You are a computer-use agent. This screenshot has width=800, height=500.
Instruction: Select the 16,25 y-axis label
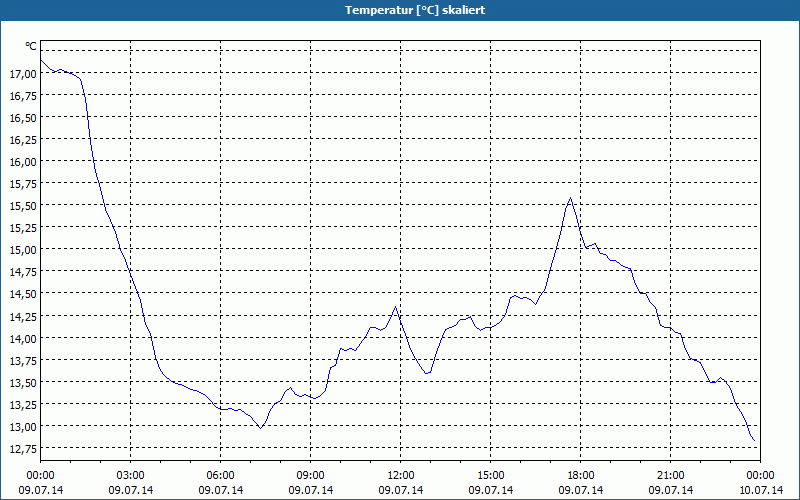pos(23,139)
